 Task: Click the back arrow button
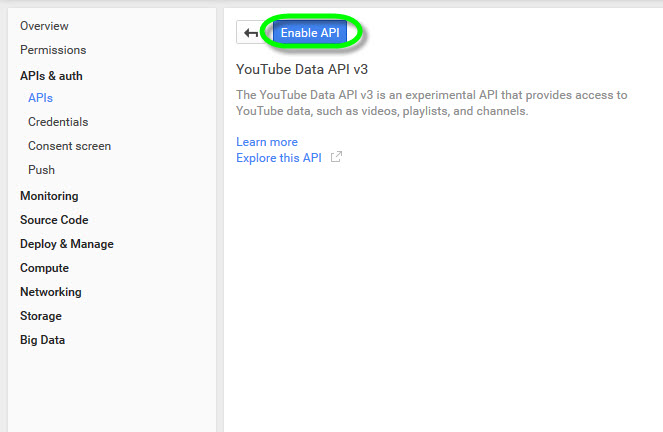coord(250,33)
